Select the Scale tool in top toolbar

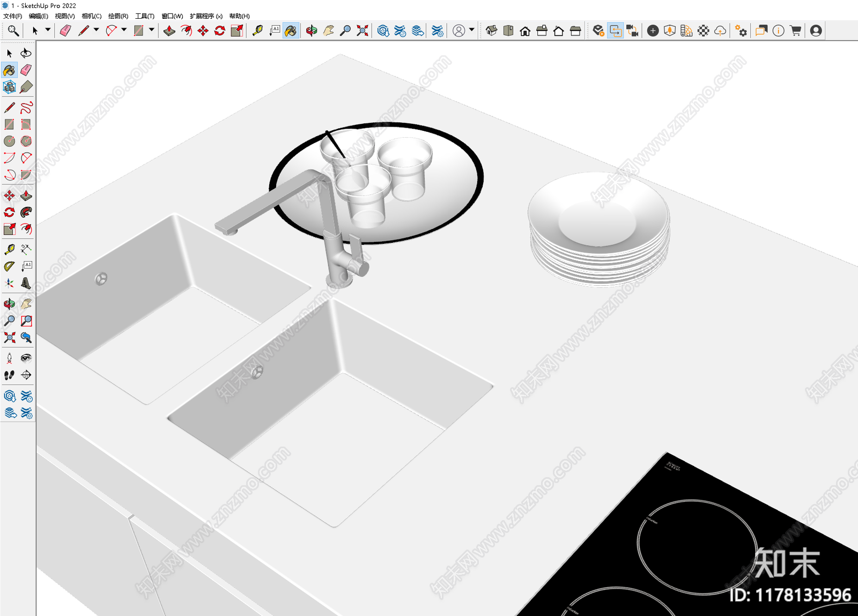pyautogui.click(x=237, y=31)
